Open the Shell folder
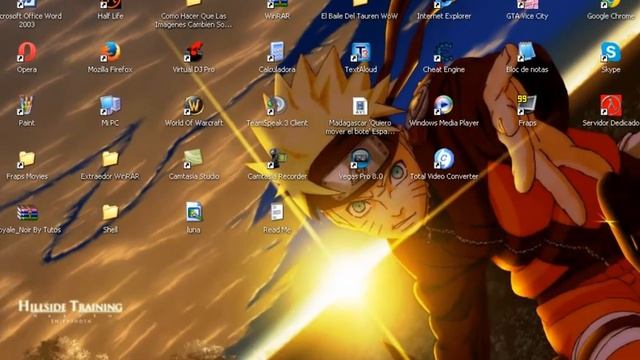Screen dimensions: 640x360 pos(110,212)
